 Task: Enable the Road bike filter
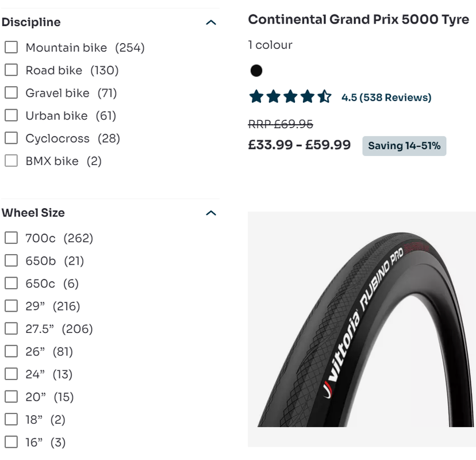coord(11,70)
